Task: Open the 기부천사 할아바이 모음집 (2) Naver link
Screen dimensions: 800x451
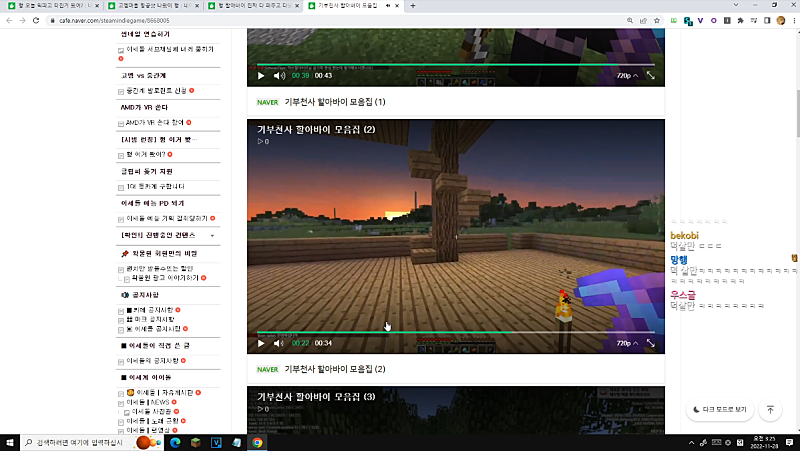Action: click(335, 369)
